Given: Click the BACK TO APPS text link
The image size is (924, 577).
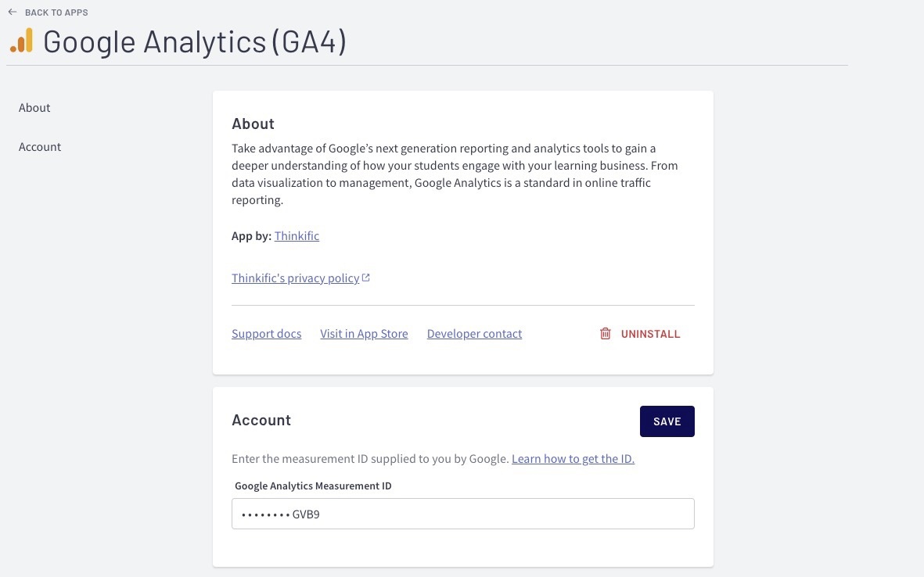Looking at the screenshot, I should point(56,13).
